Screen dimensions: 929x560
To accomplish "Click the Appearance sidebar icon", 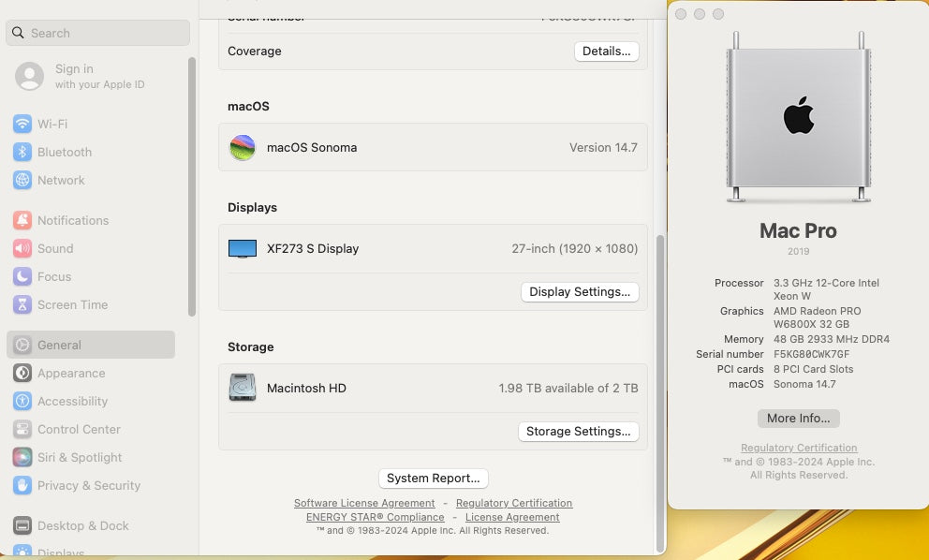I will coord(22,373).
